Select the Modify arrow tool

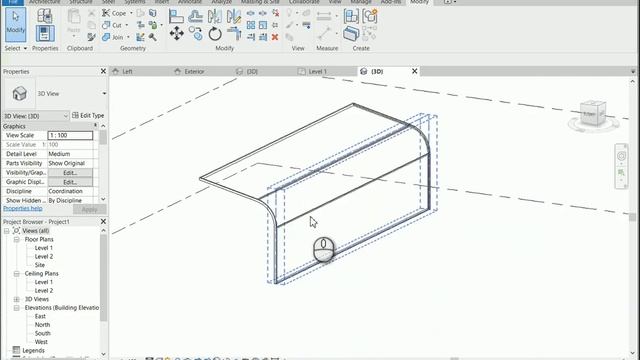16,24
